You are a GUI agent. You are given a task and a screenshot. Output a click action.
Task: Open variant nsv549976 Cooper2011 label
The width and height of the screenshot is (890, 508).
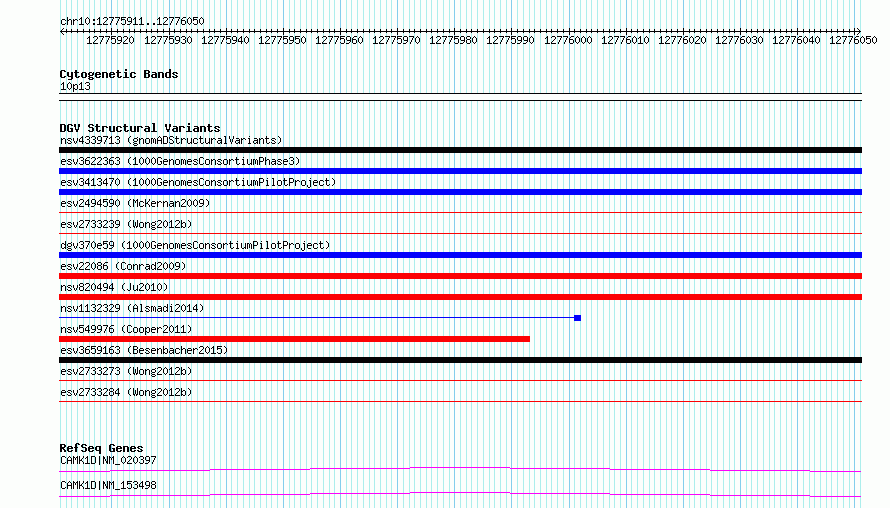[x=126, y=329]
